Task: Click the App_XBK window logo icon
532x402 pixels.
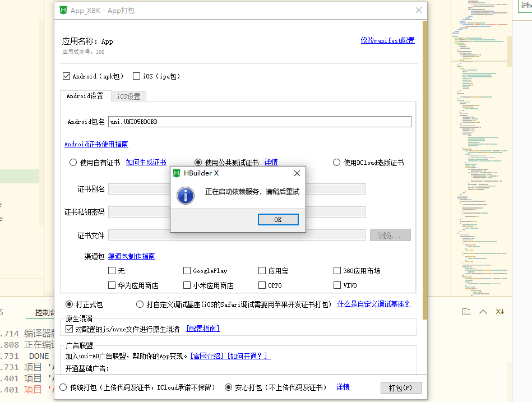Action: (64, 10)
